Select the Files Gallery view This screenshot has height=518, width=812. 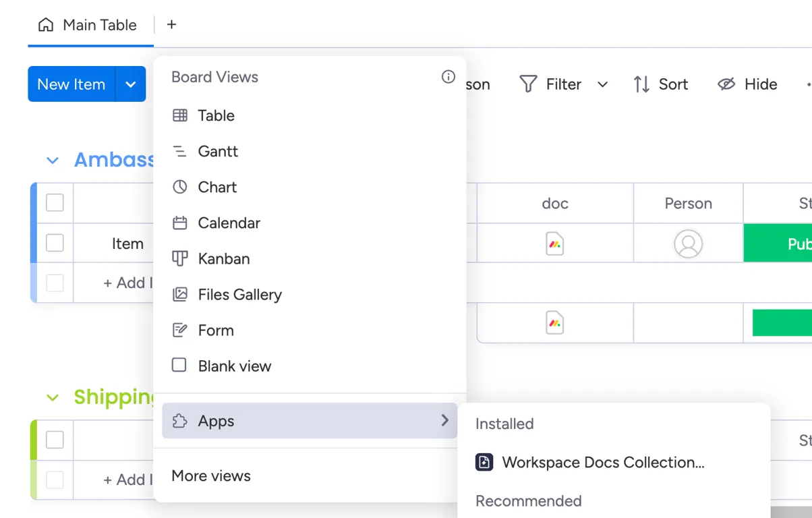point(239,294)
